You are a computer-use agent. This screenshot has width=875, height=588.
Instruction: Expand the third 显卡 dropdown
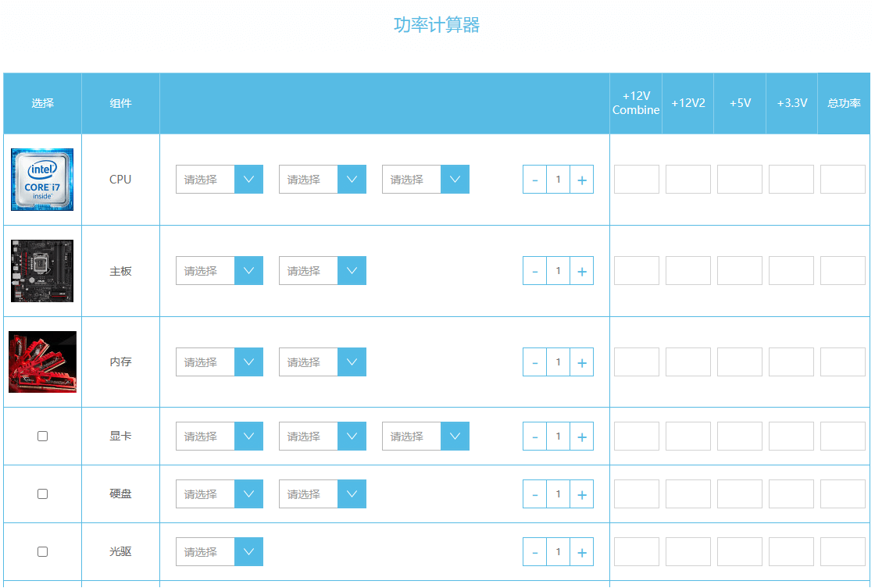tap(426, 437)
